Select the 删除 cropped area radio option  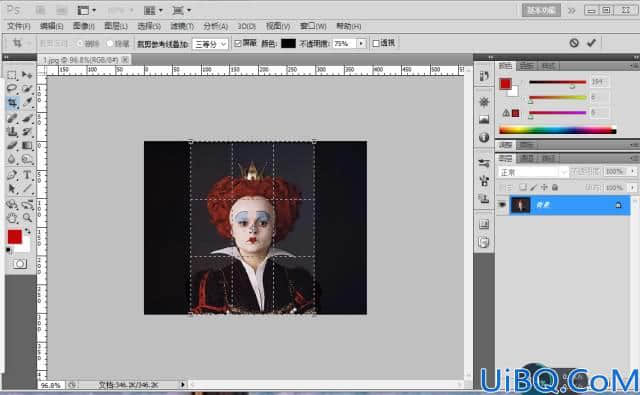[80, 44]
